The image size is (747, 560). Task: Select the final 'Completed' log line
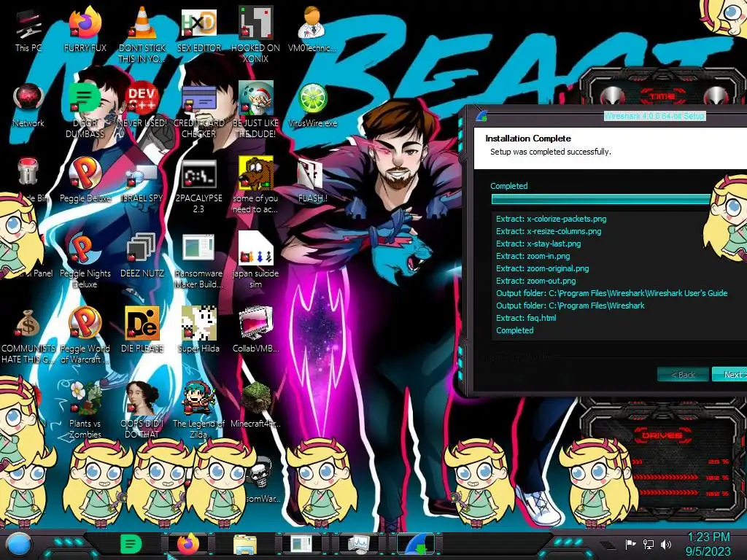click(514, 330)
